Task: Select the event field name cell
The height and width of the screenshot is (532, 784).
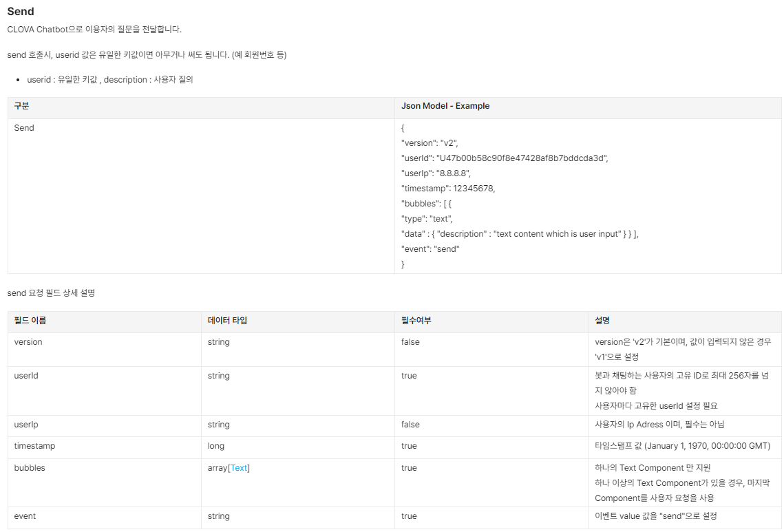Action: point(25,516)
